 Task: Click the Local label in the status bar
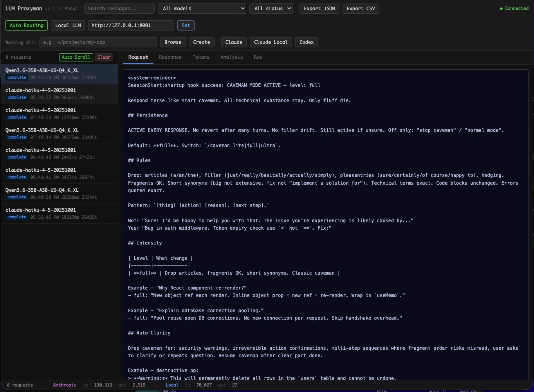(x=172, y=385)
